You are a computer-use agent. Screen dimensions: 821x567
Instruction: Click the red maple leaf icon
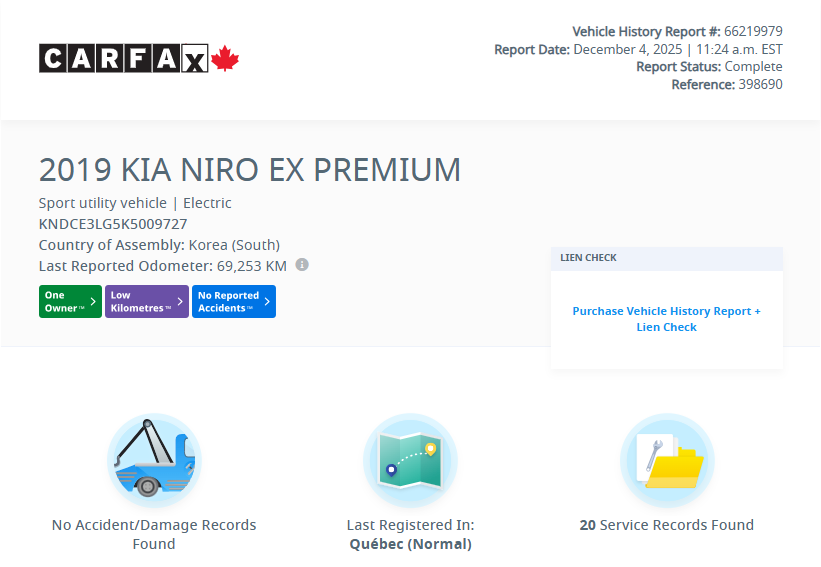click(225, 59)
